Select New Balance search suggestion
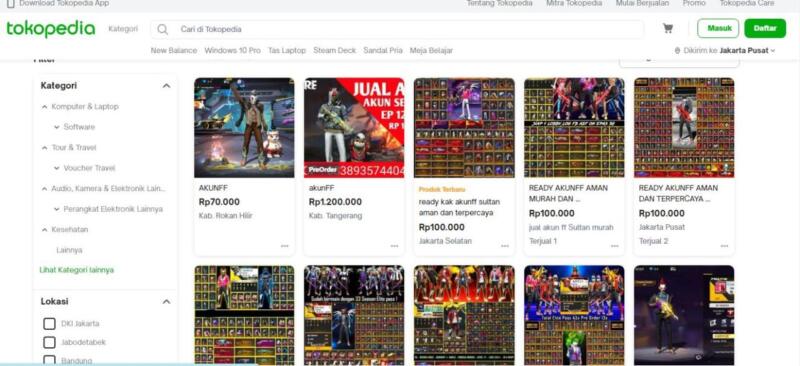The image size is (800, 366). point(173,51)
